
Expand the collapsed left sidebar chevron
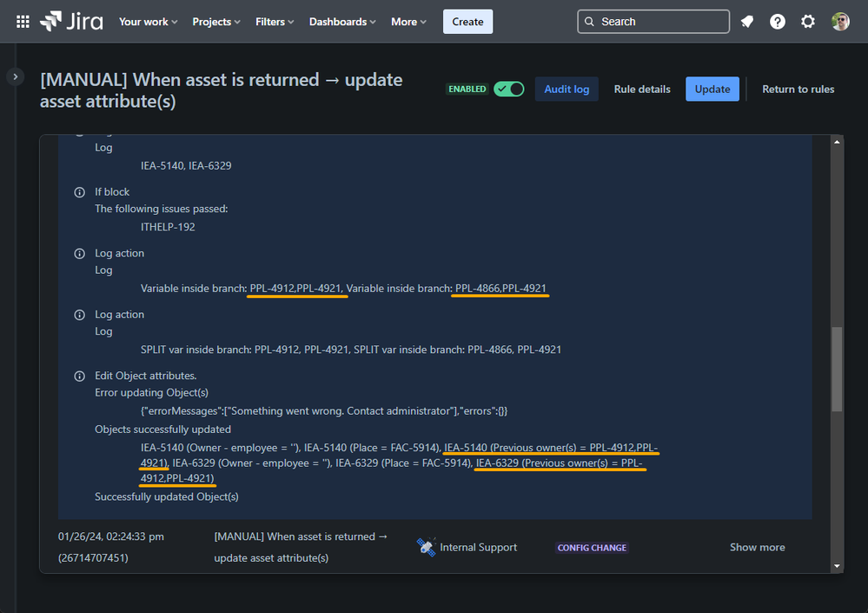16,77
